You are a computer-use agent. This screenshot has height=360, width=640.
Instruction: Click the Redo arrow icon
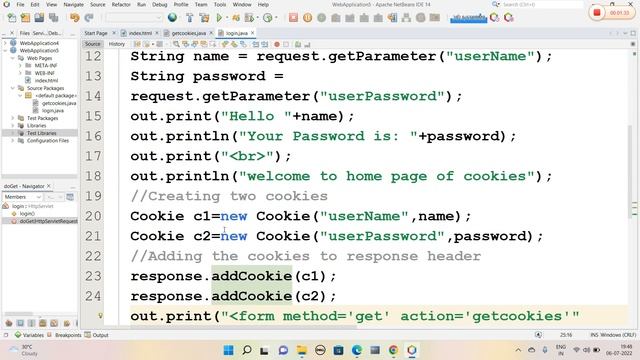89,18
